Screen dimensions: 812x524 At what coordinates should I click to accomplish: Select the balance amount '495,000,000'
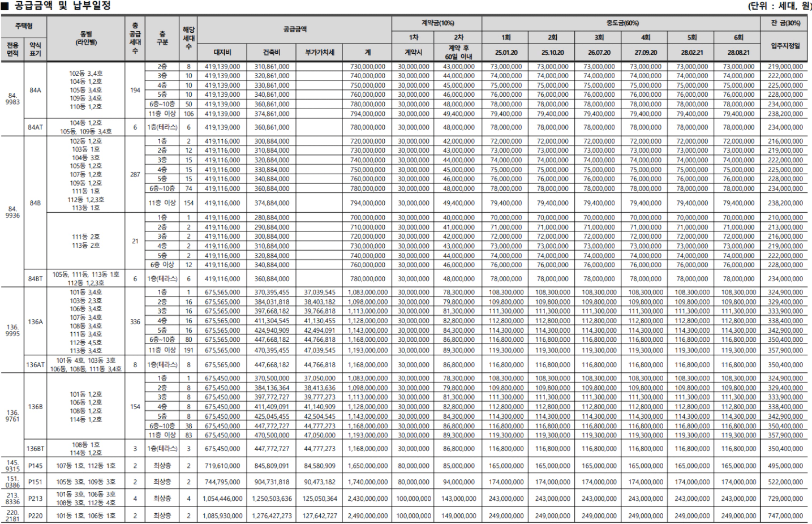coord(785,466)
